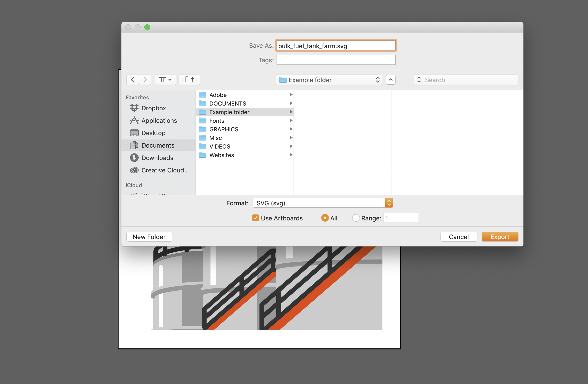
Task: Select the All artboards radio button
Action: [x=325, y=218]
